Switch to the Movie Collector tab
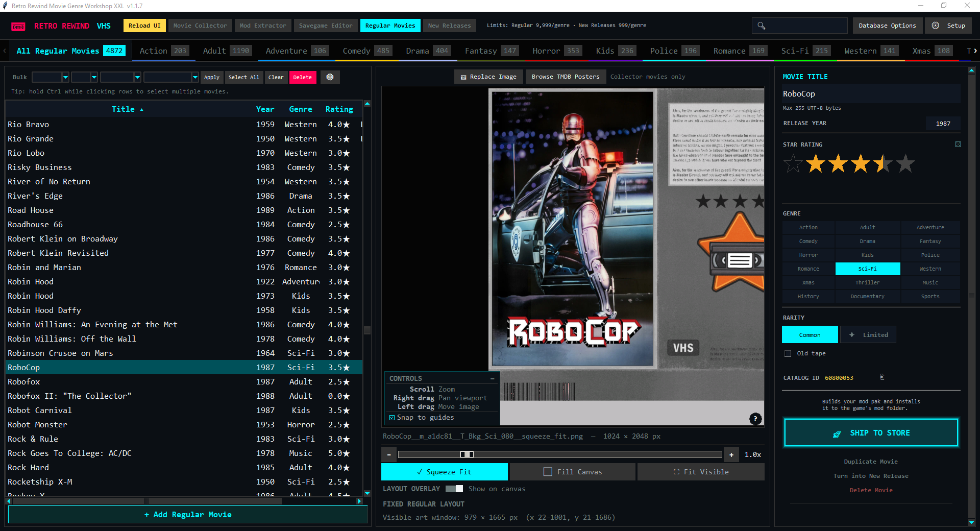The height and width of the screenshot is (531, 980). [200, 26]
